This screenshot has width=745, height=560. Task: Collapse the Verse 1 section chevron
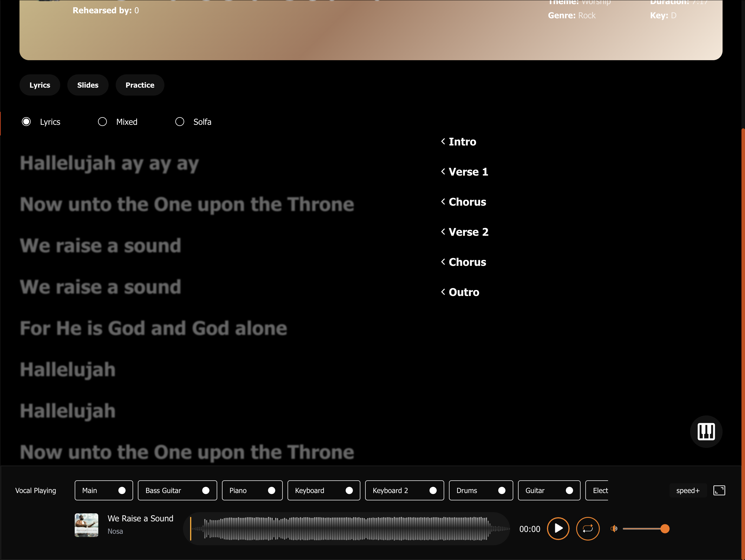(x=443, y=171)
